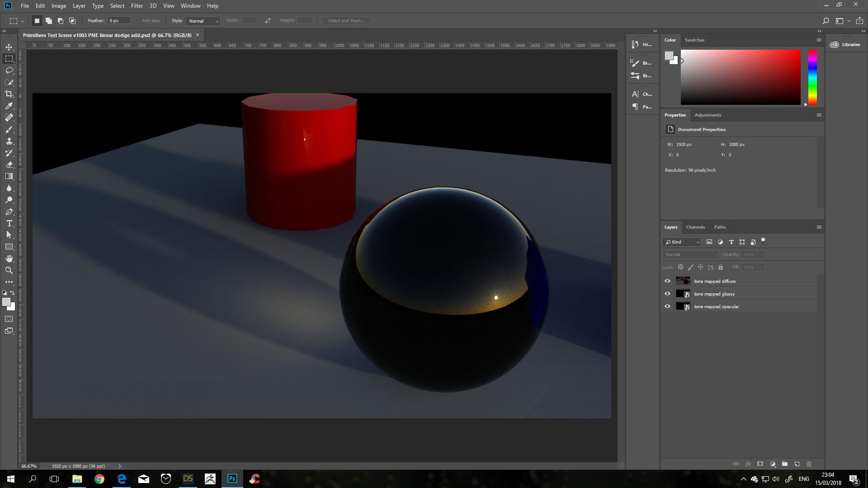
Task: Hide the tone mapped specular layer
Action: (x=667, y=306)
